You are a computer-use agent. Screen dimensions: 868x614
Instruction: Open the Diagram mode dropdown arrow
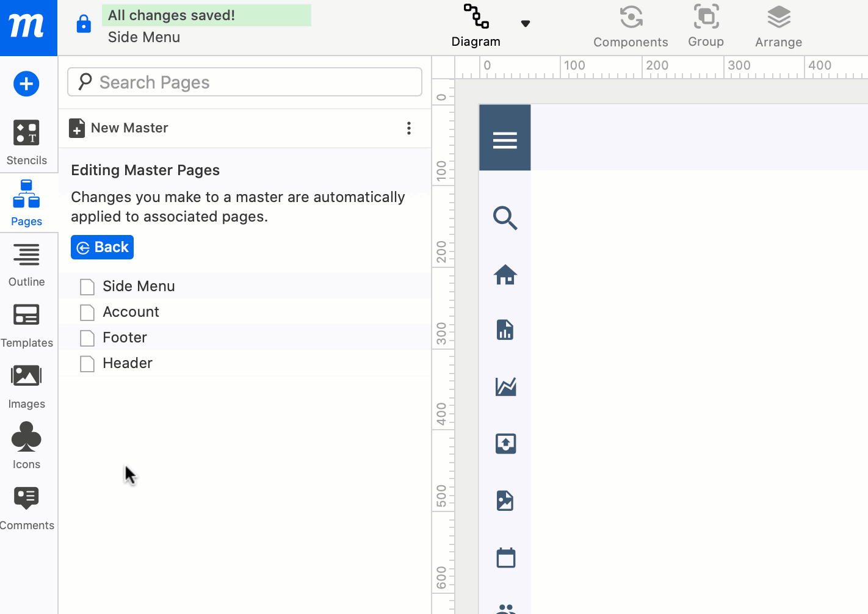coord(526,23)
